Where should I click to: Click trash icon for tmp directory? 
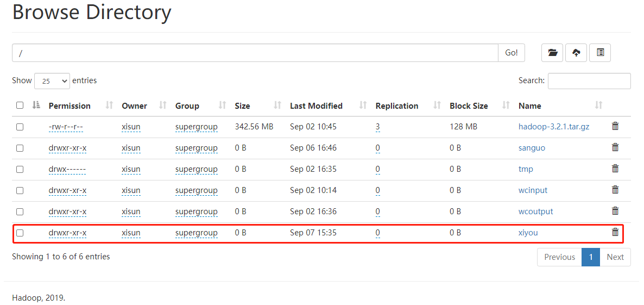pyautogui.click(x=615, y=169)
